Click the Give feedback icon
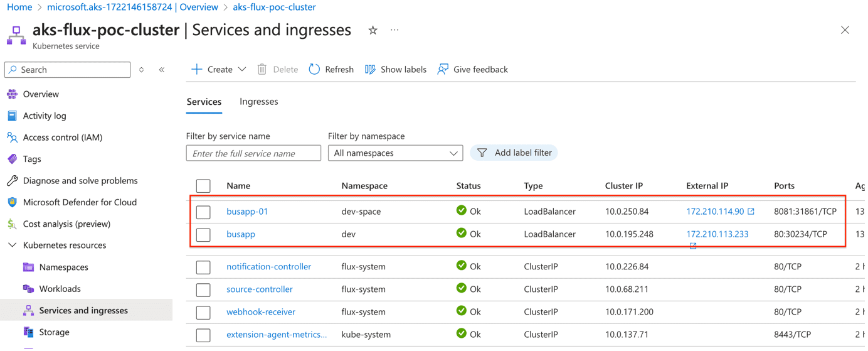This screenshot has width=868, height=351. pos(443,69)
